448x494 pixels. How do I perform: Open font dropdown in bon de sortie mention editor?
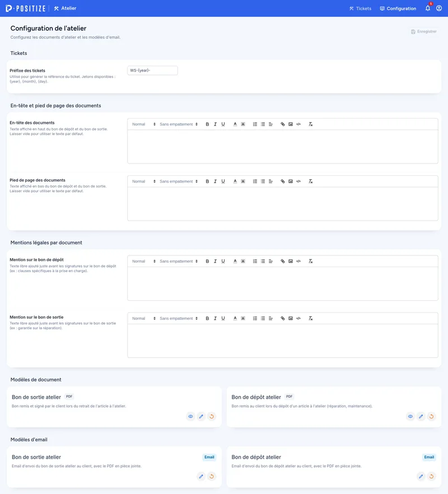point(178,319)
